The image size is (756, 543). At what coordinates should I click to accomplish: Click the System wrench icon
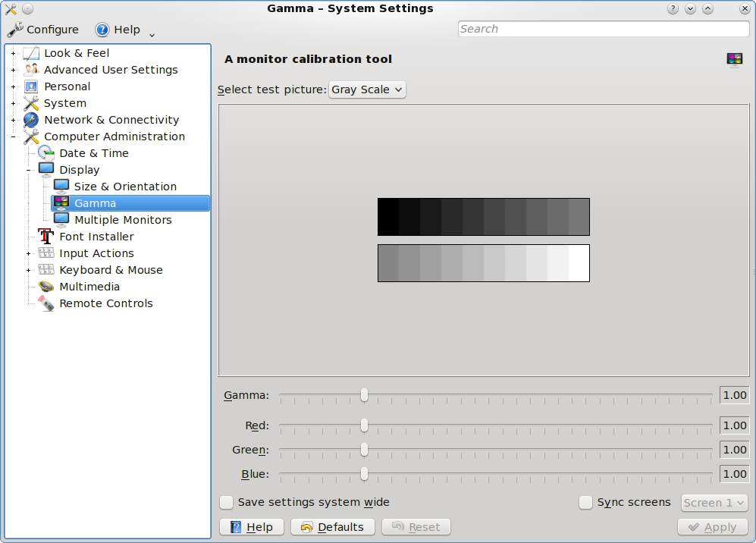[31, 103]
